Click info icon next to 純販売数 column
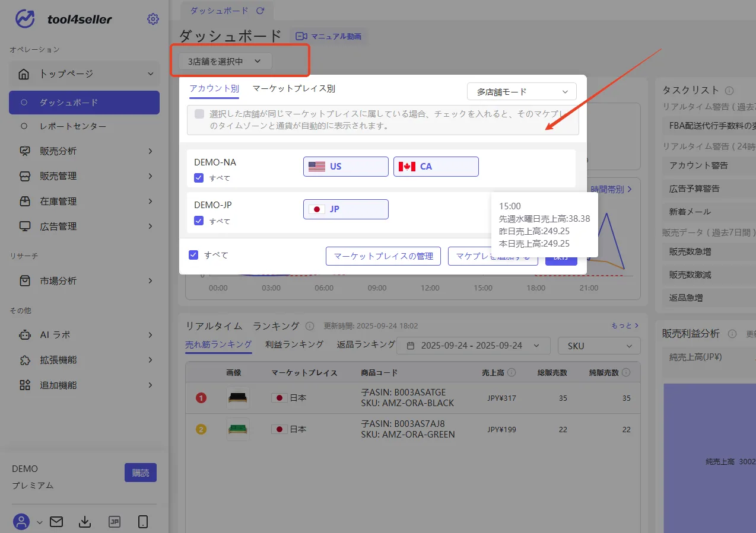This screenshot has width=756, height=533. coord(627,373)
